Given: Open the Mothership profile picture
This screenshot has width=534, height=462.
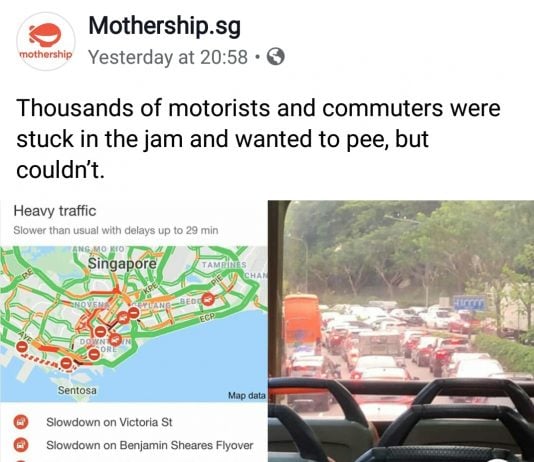Looking at the screenshot, I should [46, 41].
